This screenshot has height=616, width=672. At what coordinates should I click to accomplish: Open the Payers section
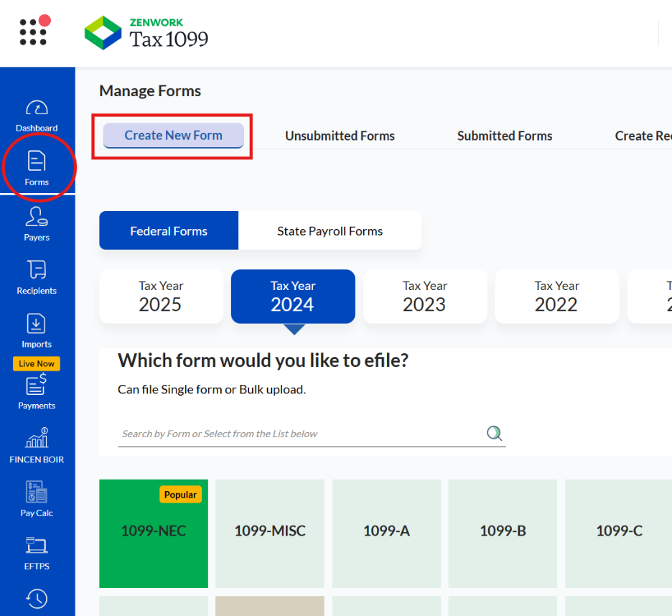[x=37, y=224]
